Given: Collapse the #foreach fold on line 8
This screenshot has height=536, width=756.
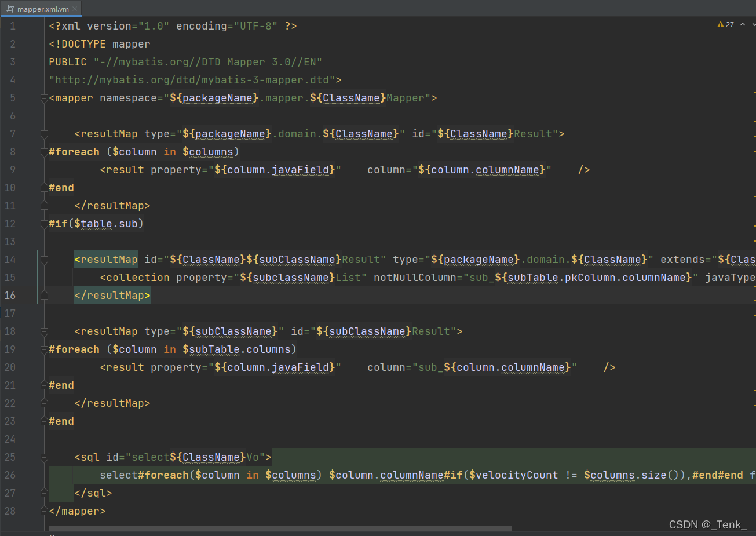Looking at the screenshot, I should pos(44,152).
